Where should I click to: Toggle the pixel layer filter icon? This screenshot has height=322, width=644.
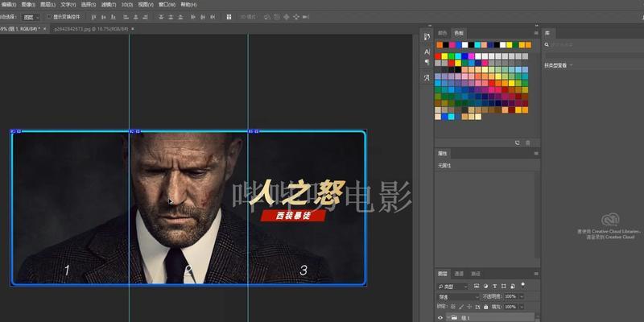pyautogui.click(x=477, y=286)
